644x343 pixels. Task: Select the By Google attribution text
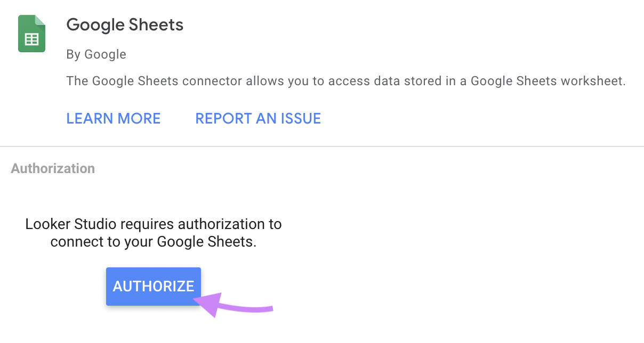tap(96, 54)
